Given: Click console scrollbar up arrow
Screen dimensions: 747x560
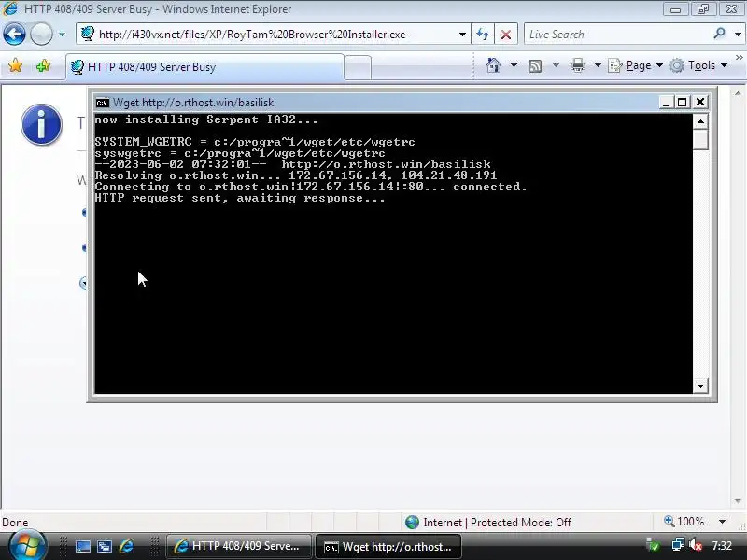Looking at the screenshot, I should tap(700, 121).
